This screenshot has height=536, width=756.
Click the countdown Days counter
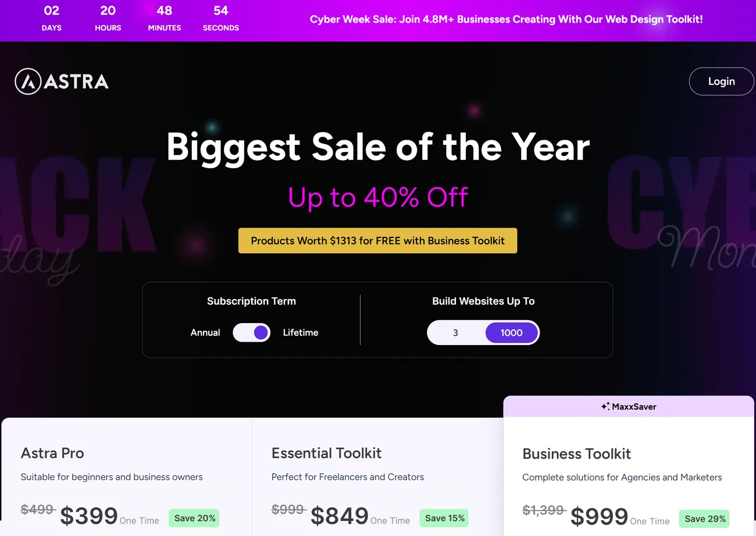coord(52,19)
